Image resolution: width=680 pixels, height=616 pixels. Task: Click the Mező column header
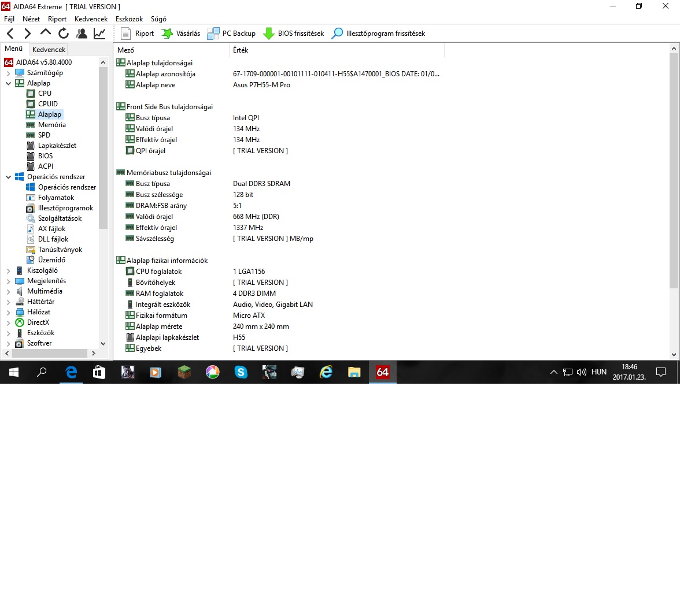pos(171,50)
